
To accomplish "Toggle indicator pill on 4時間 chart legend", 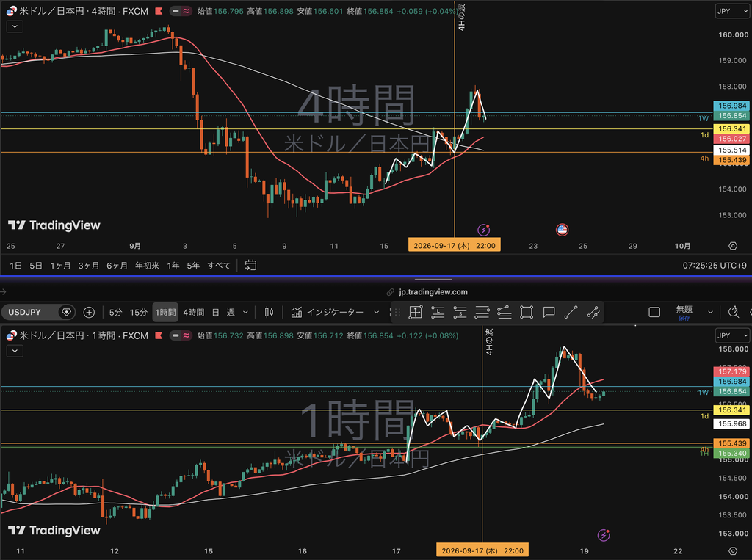I will coord(181,11).
